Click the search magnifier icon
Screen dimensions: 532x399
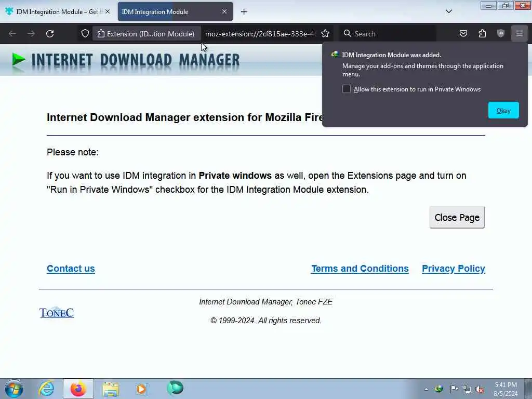[x=347, y=33]
